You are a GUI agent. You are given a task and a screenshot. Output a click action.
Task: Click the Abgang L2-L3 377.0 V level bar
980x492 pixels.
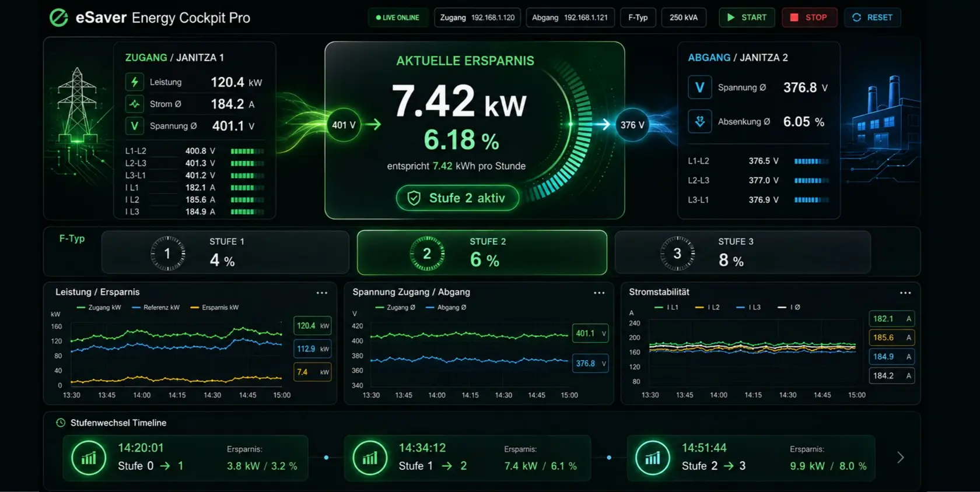point(811,181)
